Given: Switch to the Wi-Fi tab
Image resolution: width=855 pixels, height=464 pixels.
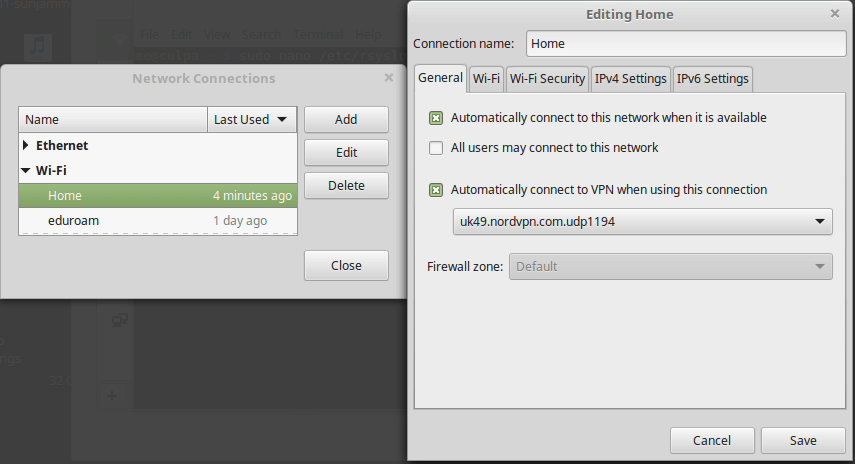Looking at the screenshot, I should point(487,78).
